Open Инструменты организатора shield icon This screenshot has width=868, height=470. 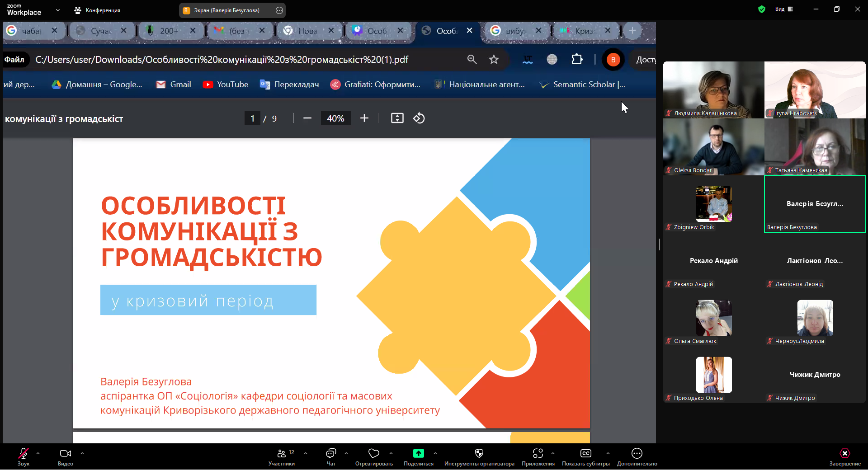tap(479, 453)
